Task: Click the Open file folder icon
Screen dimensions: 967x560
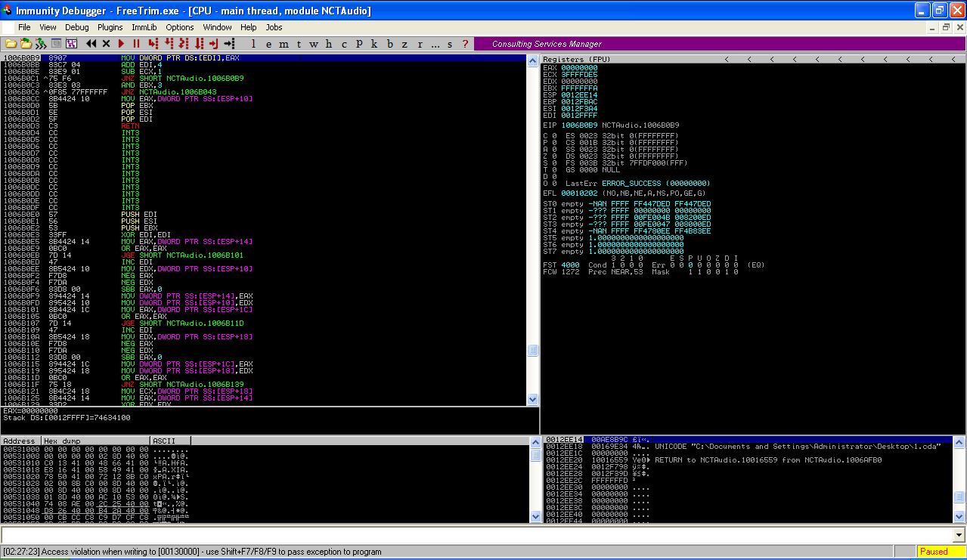Action: (11, 44)
